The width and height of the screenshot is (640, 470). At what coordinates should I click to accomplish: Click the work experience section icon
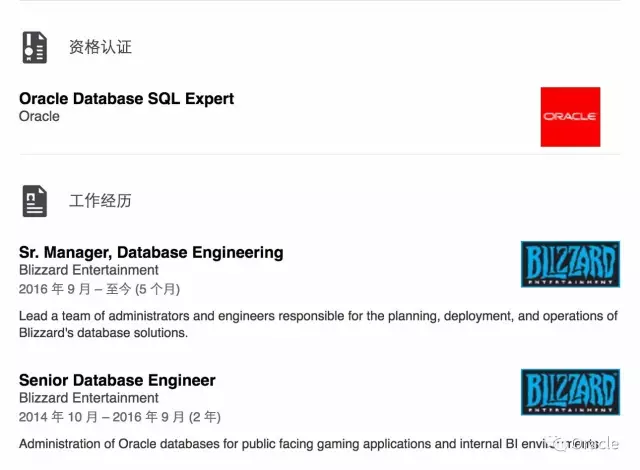[x=35, y=201]
